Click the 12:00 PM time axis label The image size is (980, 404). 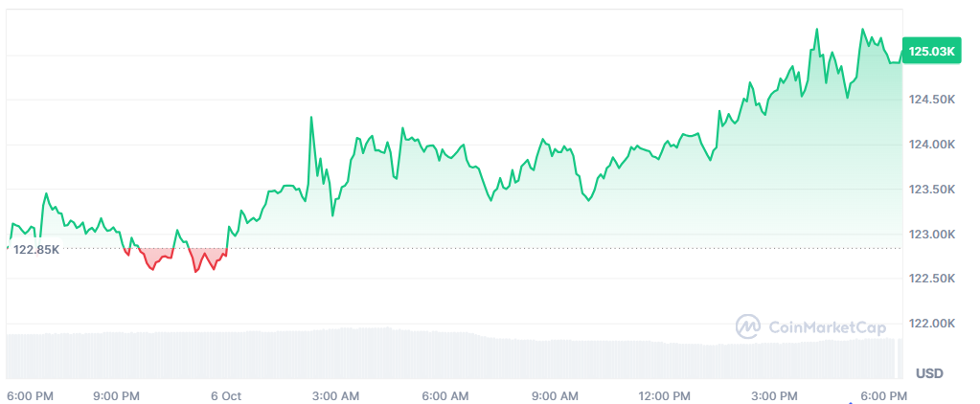(x=665, y=395)
